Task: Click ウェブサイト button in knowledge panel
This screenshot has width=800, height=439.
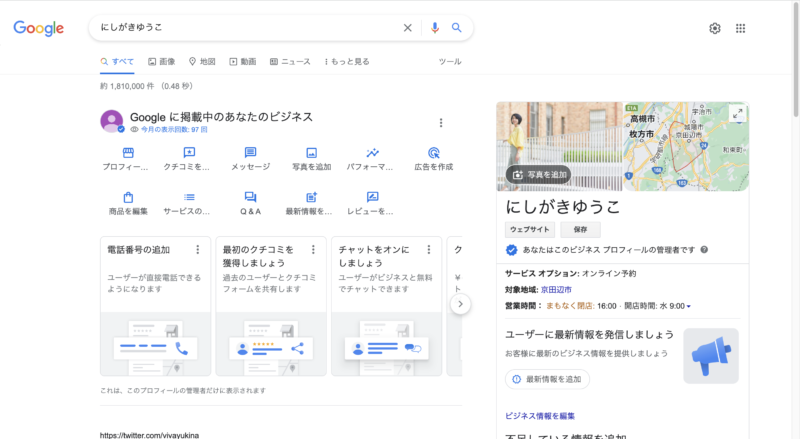Action: [530, 230]
